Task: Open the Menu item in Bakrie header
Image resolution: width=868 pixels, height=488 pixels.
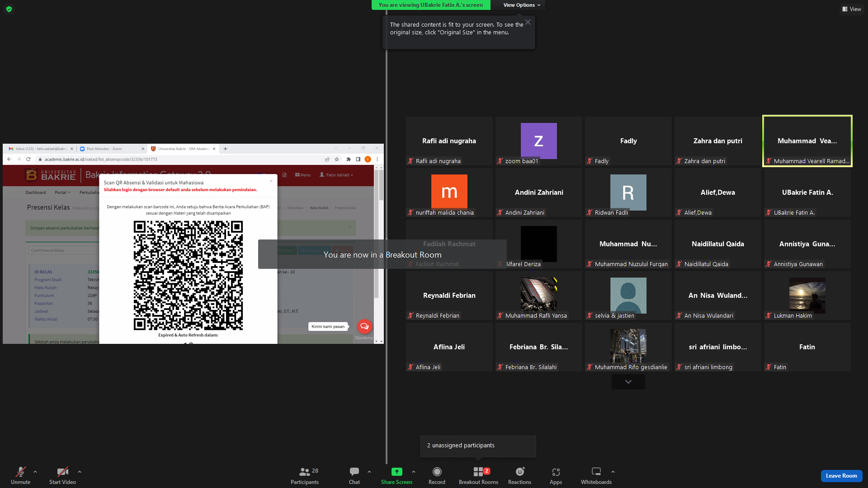Action: (303, 175)
